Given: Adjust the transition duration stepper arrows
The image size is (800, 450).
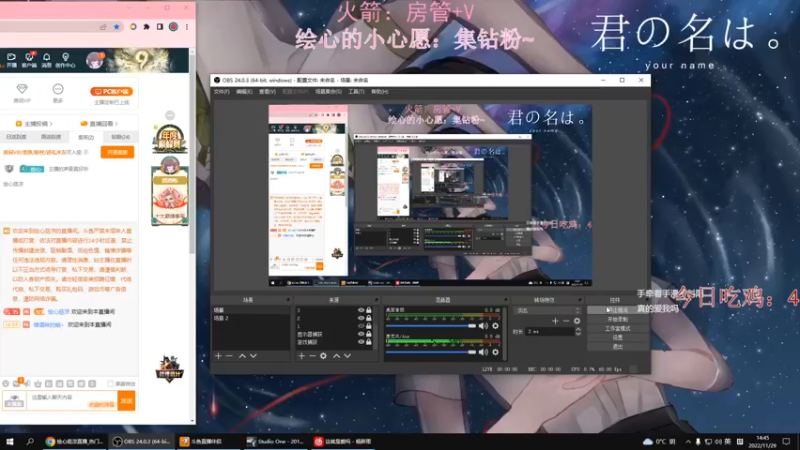Looking at the screenshot, I should [x=578, y=332].
